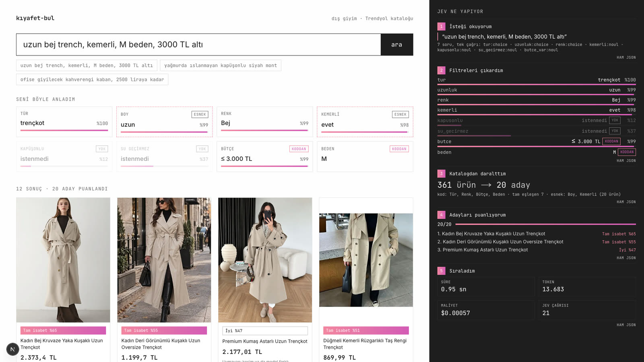Click sidebar KODDAN tag in butce row
The height and width of the screenshot is (362, 644).
611,141
